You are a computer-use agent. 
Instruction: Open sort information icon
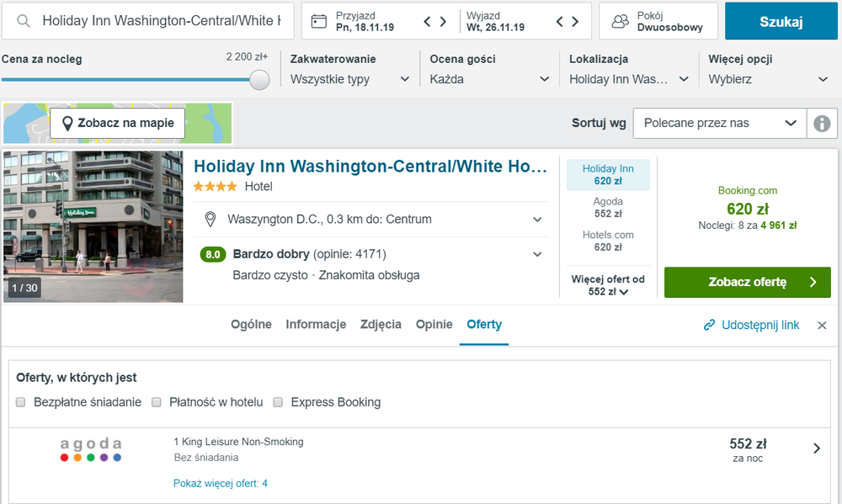(x=822, y=124)
